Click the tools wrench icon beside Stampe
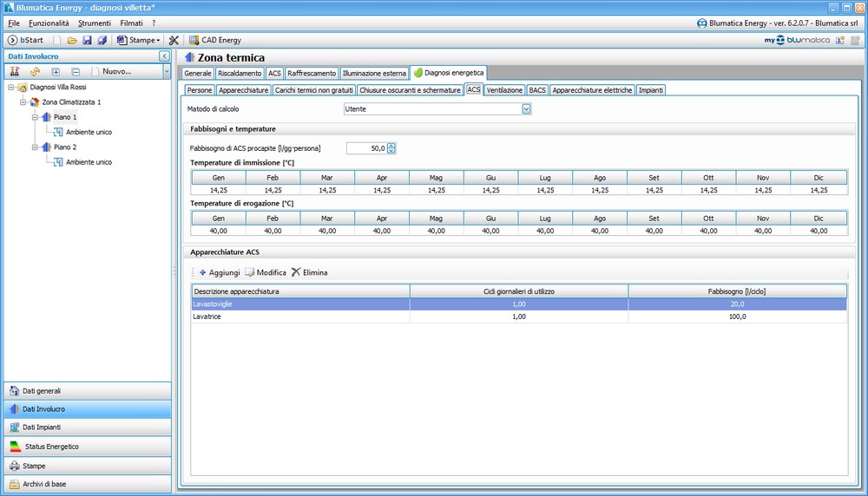 174,41
